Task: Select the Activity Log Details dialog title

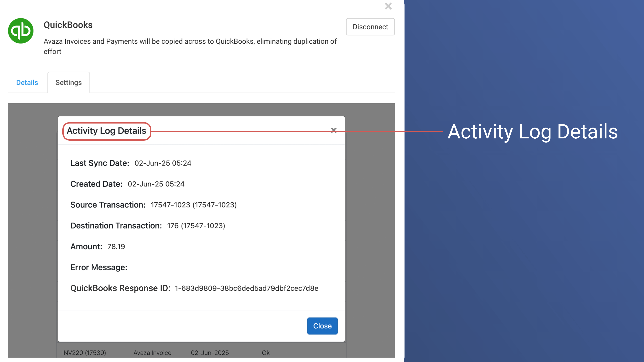Action: [x=106, y=131]
